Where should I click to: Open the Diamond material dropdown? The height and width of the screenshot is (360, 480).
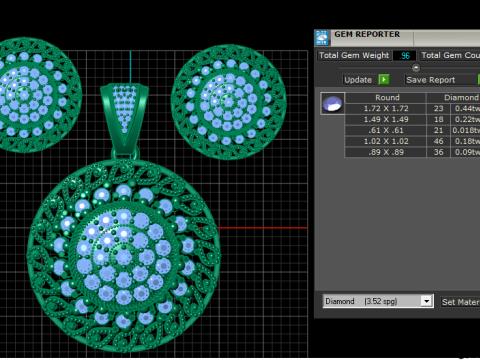(x=378, y=301)
